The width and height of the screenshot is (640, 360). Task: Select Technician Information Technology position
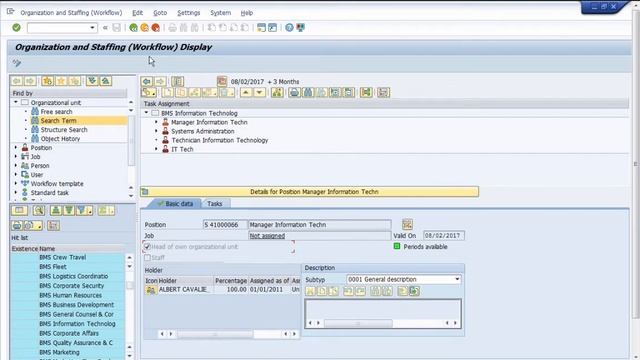(220, 140)
